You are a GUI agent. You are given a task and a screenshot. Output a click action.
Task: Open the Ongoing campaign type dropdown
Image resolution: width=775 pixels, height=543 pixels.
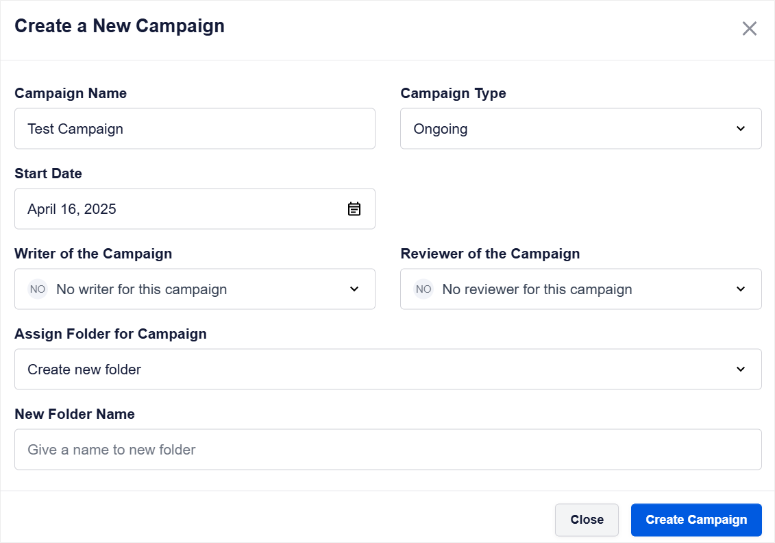point(581,128)
